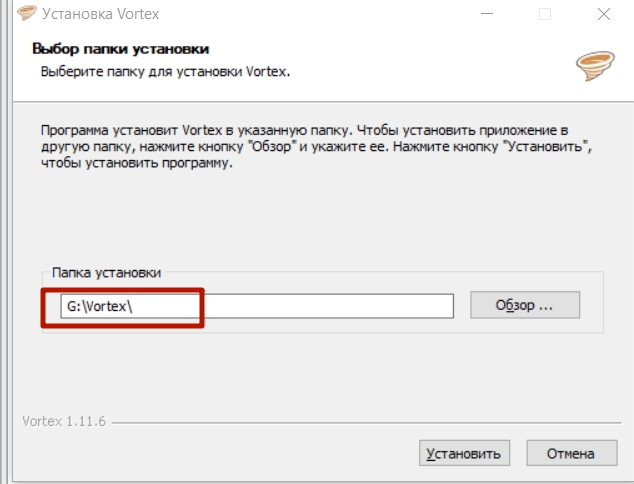Open folder browser with Обзор button

[x=525, y=305]
